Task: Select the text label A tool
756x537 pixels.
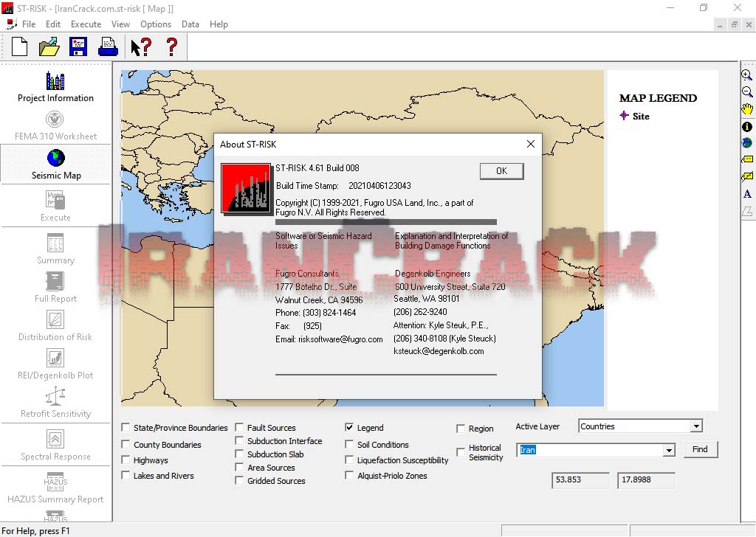Action: (x=747, y=194)
